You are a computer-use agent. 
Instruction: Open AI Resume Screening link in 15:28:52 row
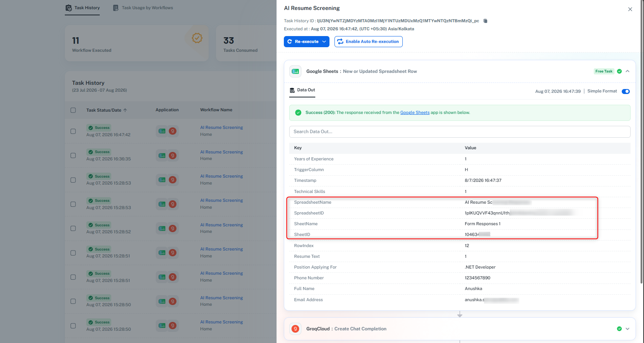[x=222, y=225]
